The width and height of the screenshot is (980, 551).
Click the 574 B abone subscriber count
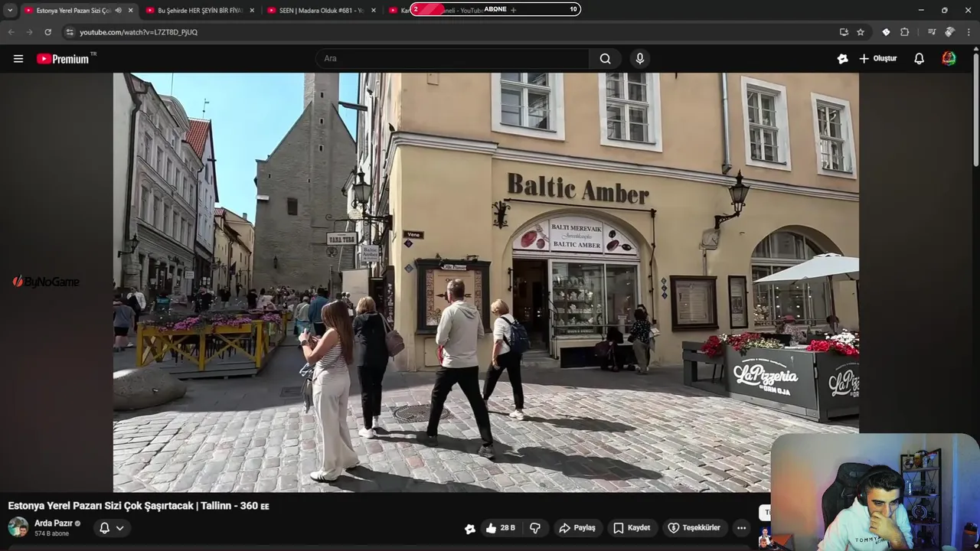click(51, 533)
